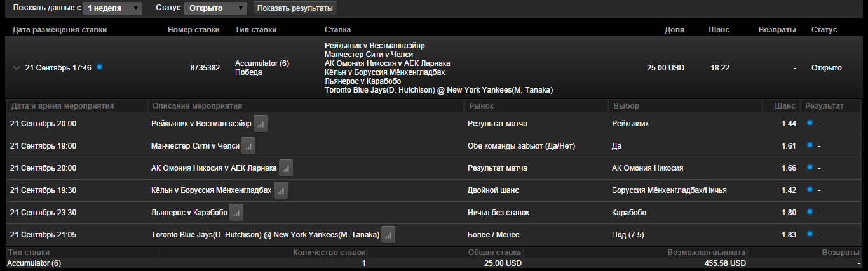The image size is (868, 271).
Task: Click market 'Более / Менее'
Action: 493,235
